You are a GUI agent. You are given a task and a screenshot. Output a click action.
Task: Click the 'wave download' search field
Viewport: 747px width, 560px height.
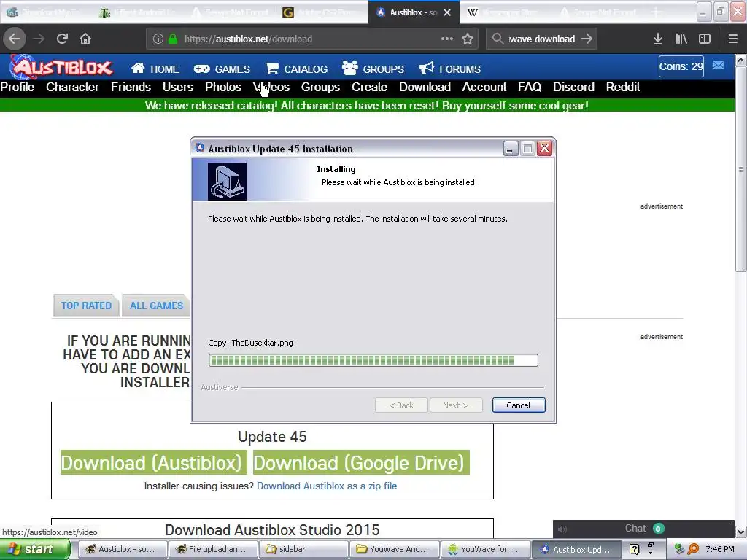click(x=542, y=39)
